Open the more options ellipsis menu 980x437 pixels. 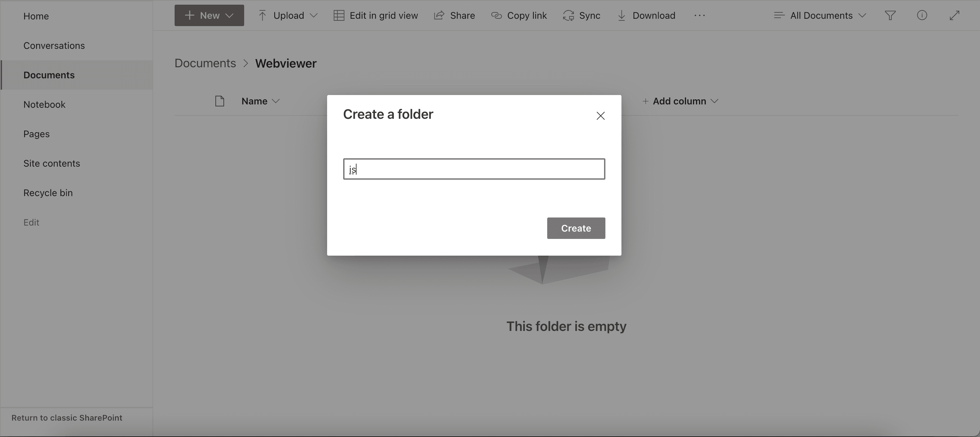click(x=699, y=15)
